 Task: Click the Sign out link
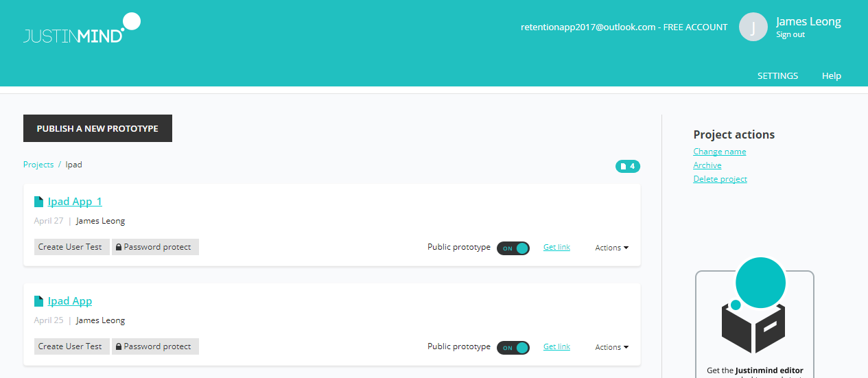790,35
